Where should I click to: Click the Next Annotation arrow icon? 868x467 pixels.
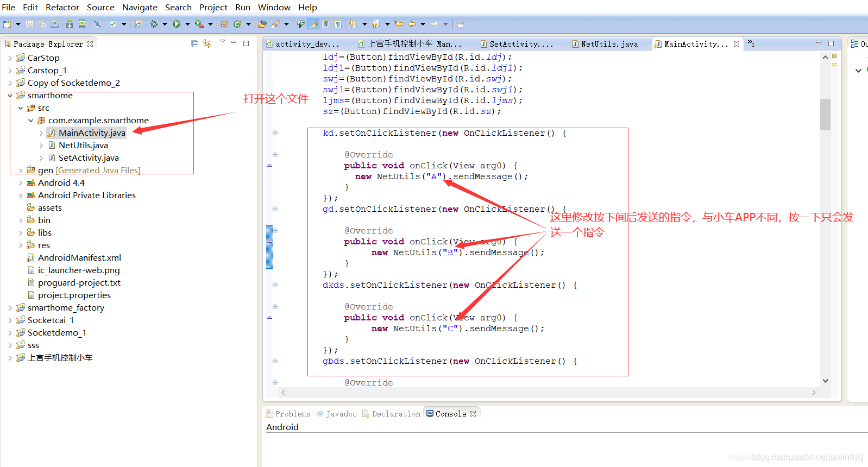pyautogui.click(x=352, y=24)
